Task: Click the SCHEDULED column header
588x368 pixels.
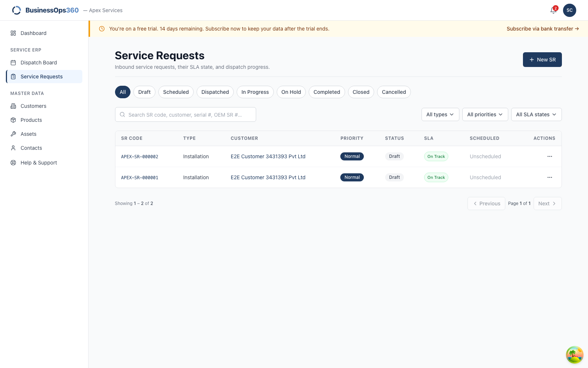Action: tap(484, 138)
